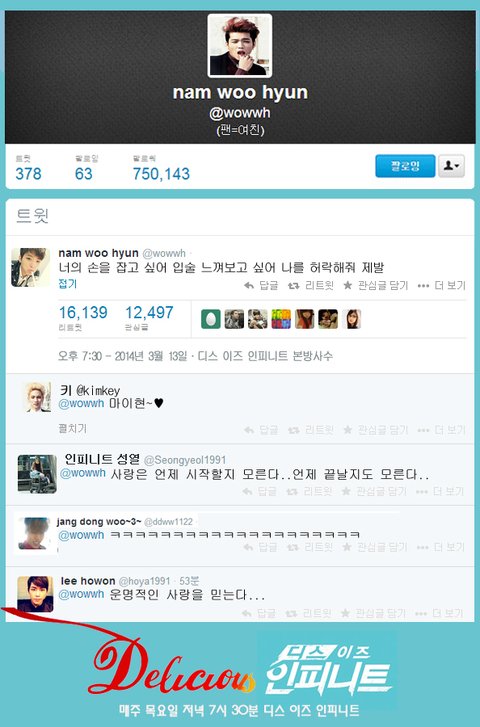Viewport: 480px width, 727px height.
Task: Click the reply arrow icon on main tweet
Action: point(249,286)
